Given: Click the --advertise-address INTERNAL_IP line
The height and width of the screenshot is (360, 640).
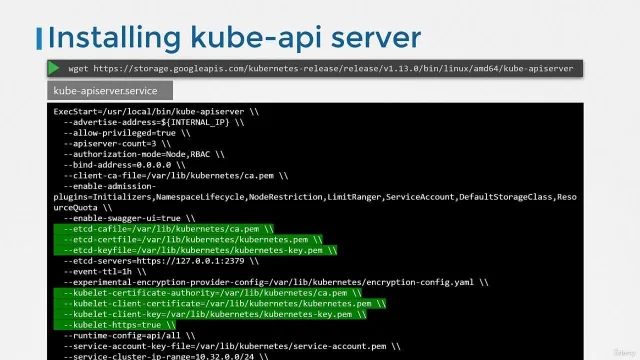Looking at the screenshot, I should pos(153,122).
